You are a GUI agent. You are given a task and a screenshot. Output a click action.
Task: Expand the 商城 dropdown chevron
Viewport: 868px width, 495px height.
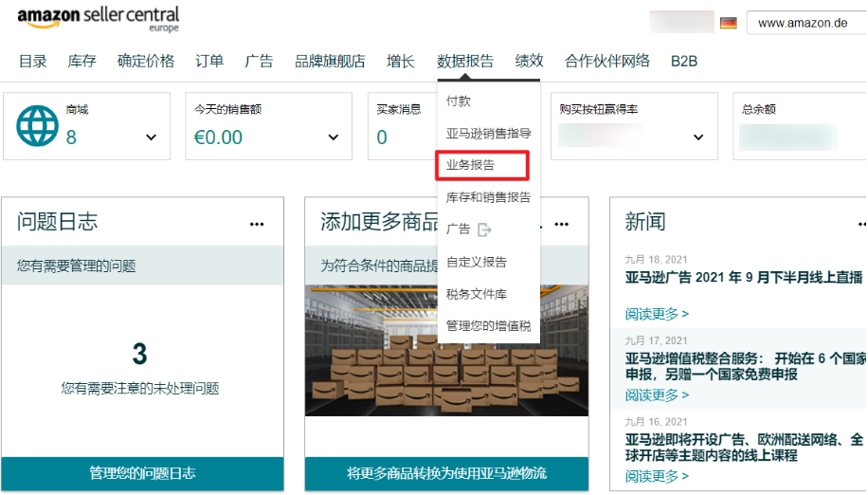click(x=151, y=137)
